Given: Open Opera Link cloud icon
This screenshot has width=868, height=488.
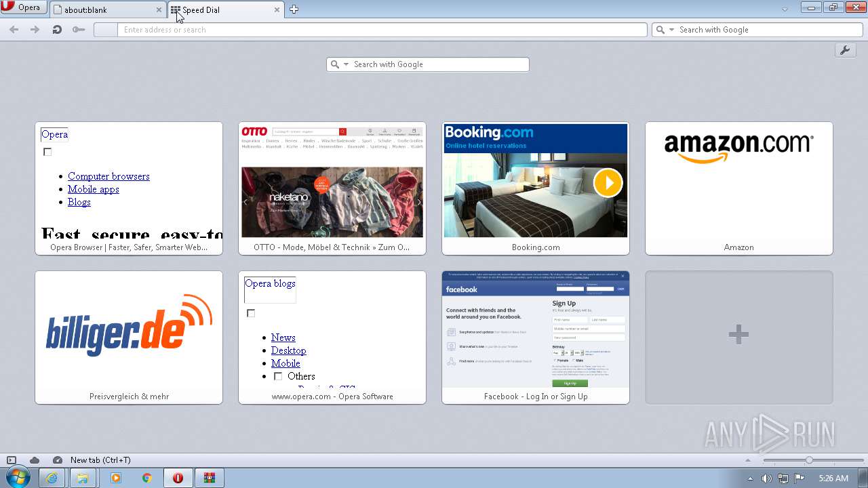Looking at the screenshot, I should 35,460.
